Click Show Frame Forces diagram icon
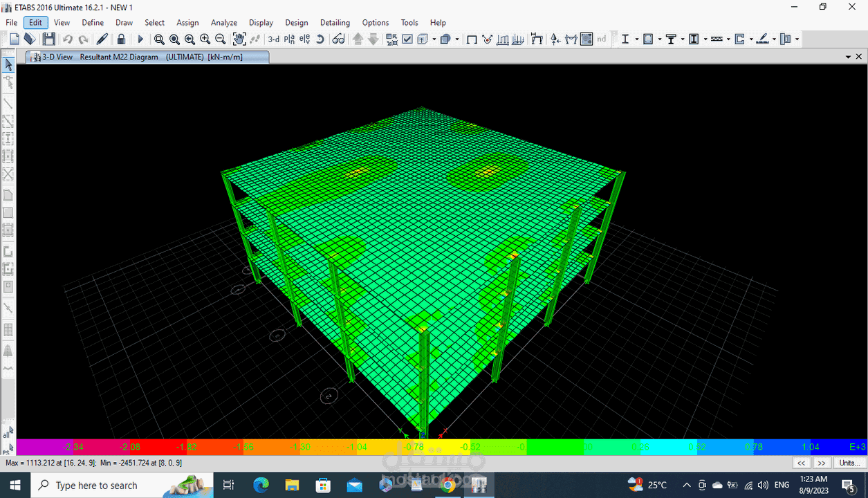 pyautogui.click(x=503, y=39)
